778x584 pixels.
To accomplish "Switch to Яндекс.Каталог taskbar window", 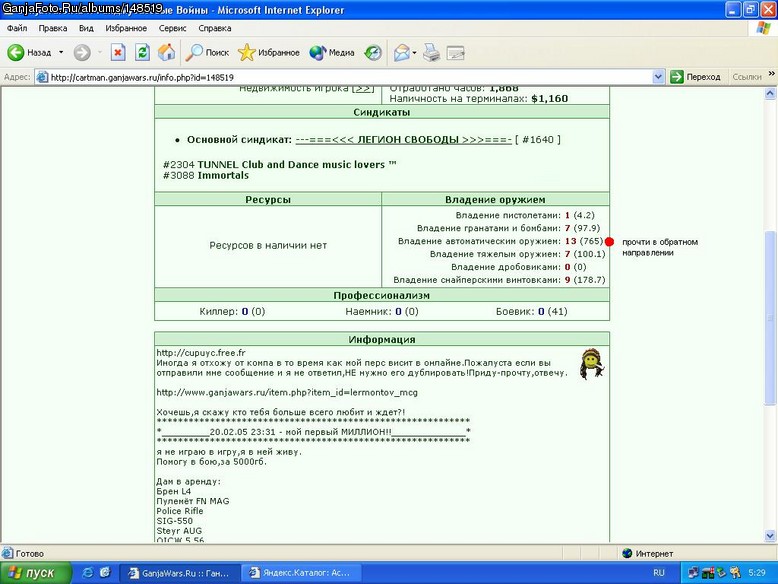I will pos(301,573).
